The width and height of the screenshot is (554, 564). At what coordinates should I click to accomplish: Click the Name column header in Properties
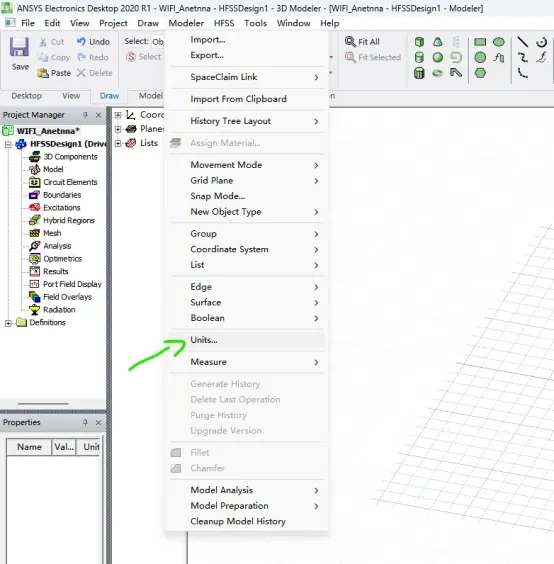click(x=29, y=447)
